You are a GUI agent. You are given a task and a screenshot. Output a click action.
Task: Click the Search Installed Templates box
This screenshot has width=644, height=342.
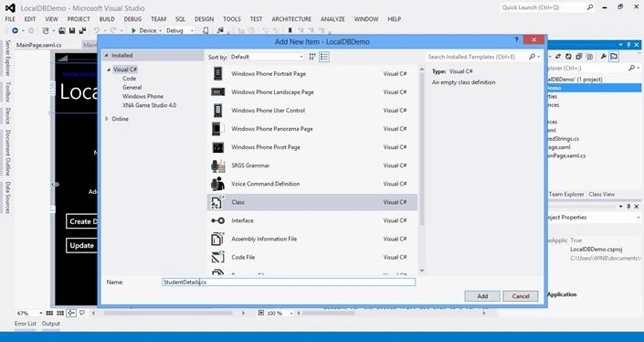477,57
